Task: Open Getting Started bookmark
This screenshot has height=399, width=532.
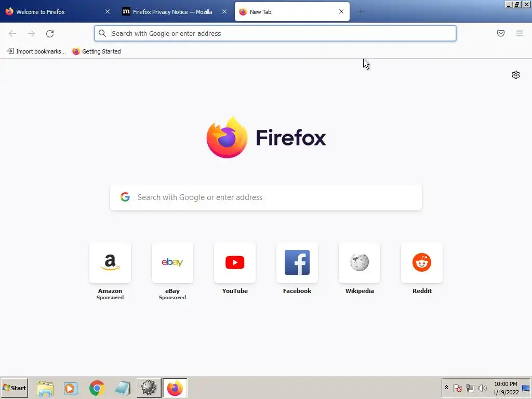Action: (x=97, y=51)
